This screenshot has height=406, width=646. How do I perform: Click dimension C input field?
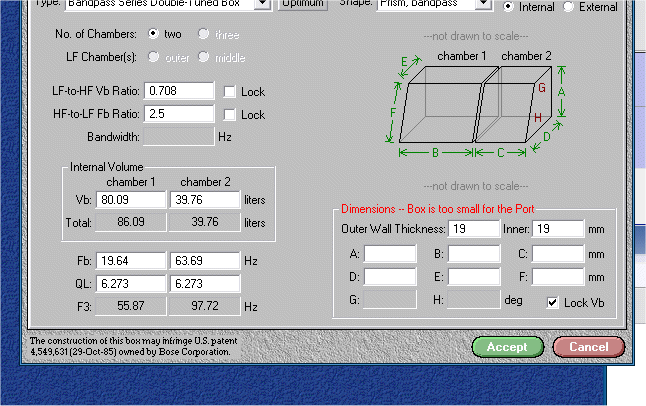pyautogui.click(x=558, y=253)
